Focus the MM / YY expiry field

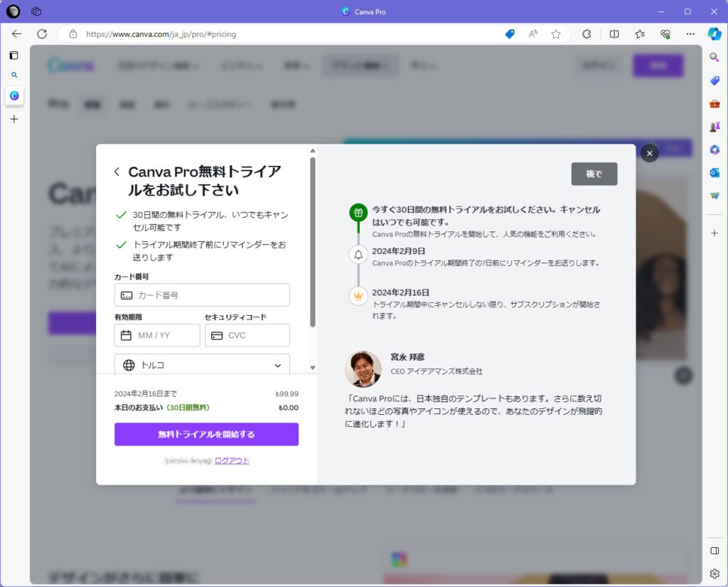[157, 336]
